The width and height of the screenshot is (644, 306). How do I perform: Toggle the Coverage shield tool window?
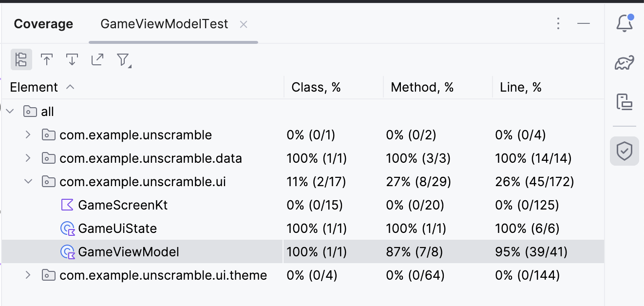[625, 151]
